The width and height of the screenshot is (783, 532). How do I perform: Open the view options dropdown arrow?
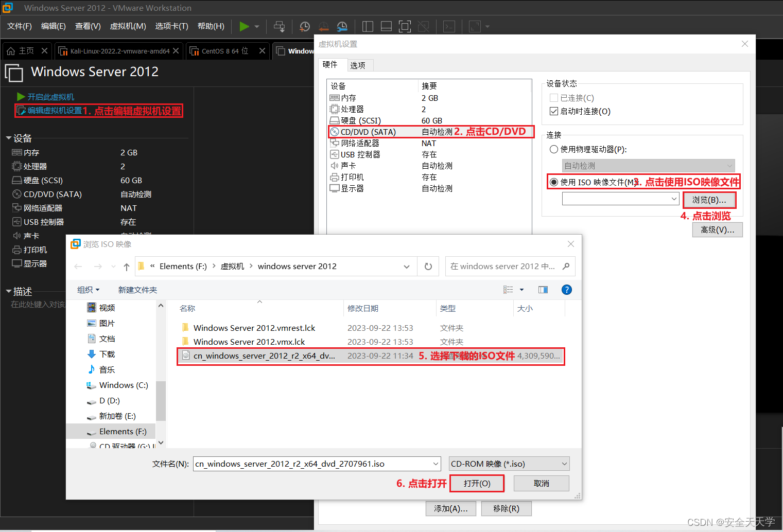click(521, 290)
